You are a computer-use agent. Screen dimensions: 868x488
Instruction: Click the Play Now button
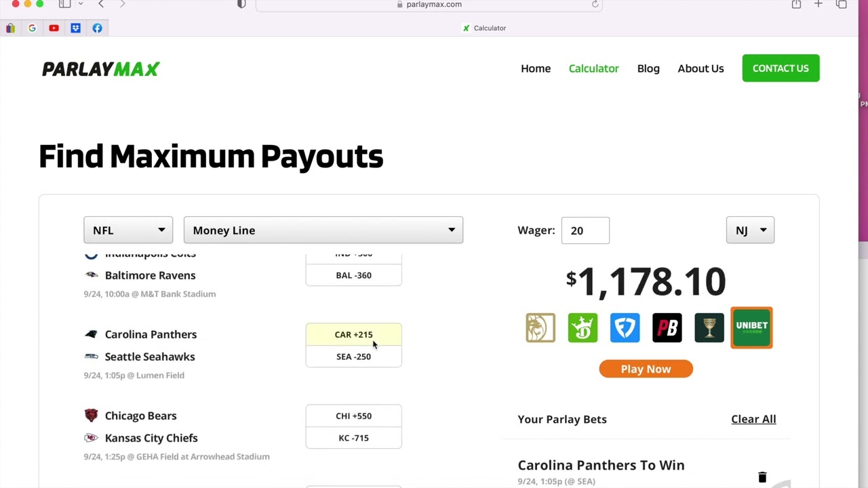pyautogui.click(x=646, y=369)
